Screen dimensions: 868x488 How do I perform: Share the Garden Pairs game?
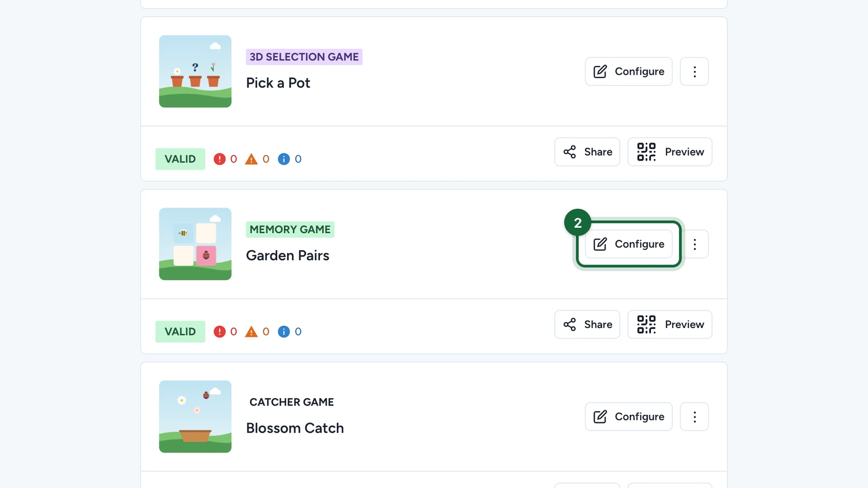(x=587, y=324)
